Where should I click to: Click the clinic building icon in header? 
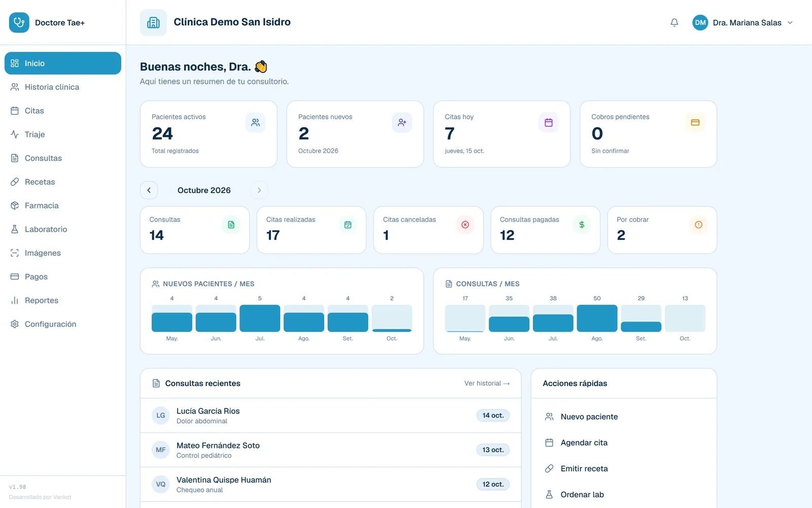click(x=153, y=22)
